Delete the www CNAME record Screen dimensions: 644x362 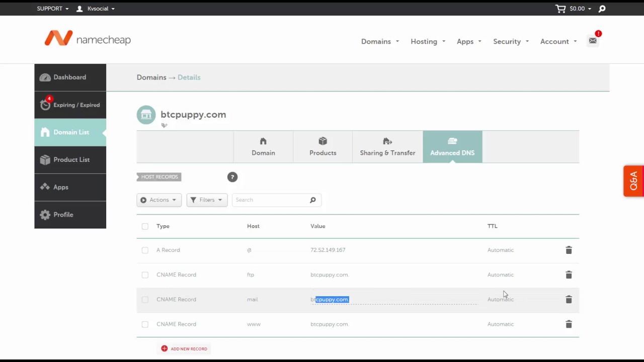click(569, 324)
